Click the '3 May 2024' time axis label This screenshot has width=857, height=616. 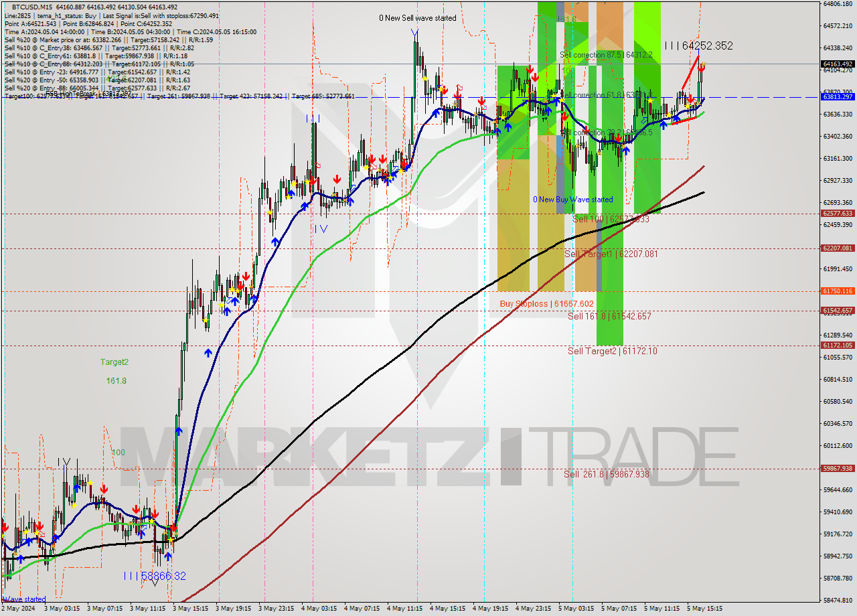click(18, 609)
